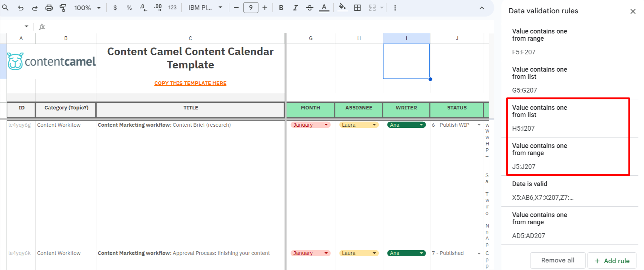
Task: Select the STATUS header cell
Action: [x=457, y=110]
